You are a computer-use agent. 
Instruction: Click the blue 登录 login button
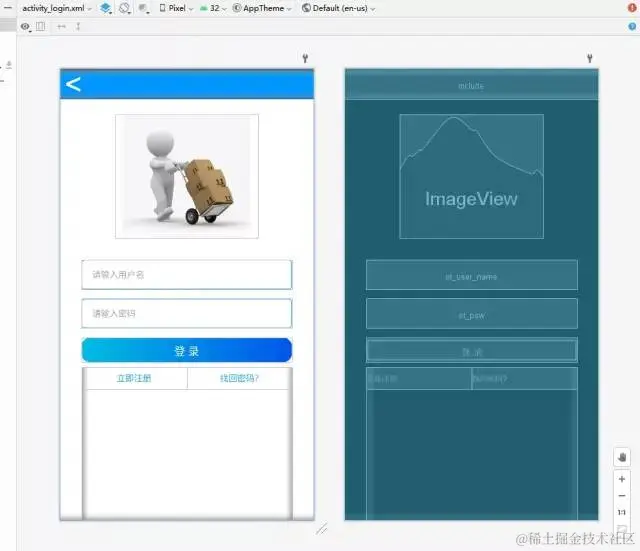click(x=187, y=350)
